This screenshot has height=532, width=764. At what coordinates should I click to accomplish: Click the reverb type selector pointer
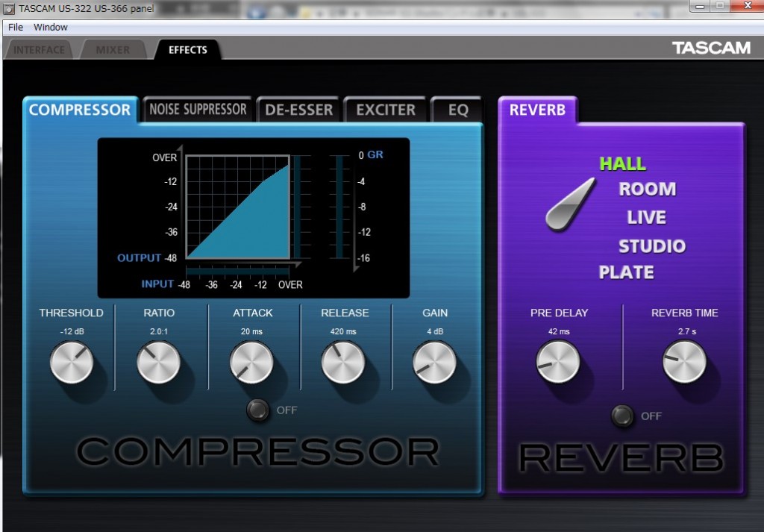(x=570, y=204)
